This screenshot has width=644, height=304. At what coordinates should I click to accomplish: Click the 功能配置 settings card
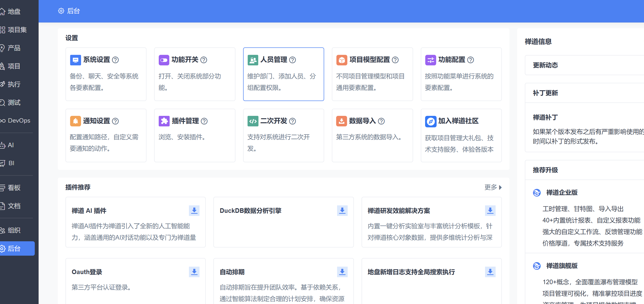pos(461,74)
